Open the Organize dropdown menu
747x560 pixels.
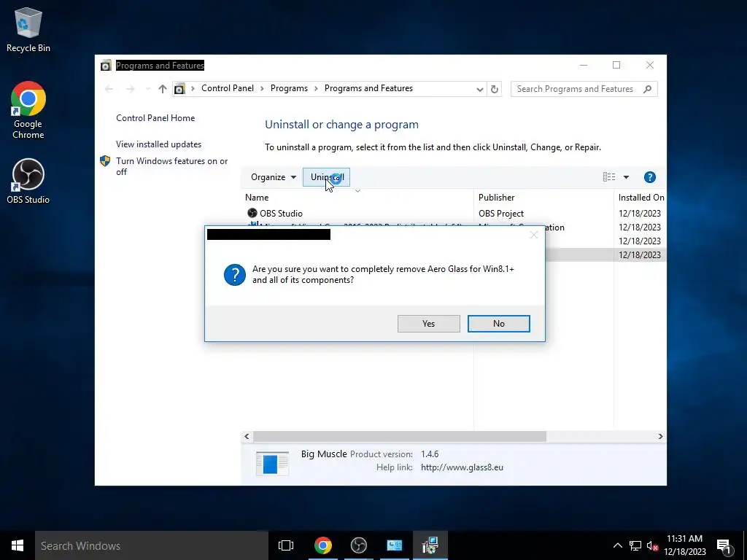coord(274,177)
